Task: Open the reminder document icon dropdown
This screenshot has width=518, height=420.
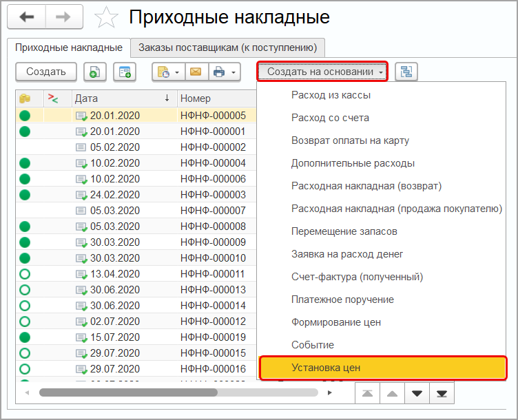Action: coord(169,72)
